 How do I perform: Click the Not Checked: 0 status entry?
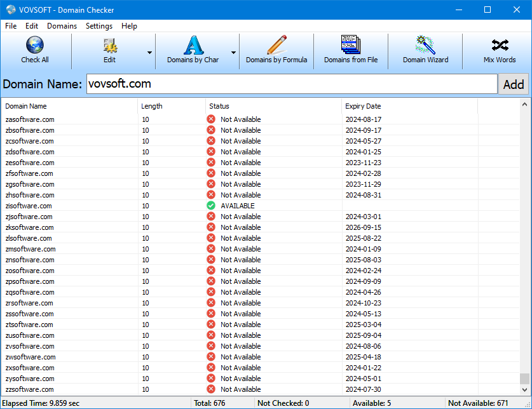pos(283,403)
